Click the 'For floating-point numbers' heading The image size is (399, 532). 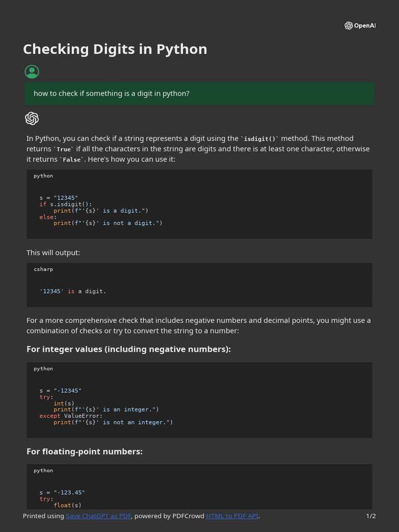coord(84,451)
